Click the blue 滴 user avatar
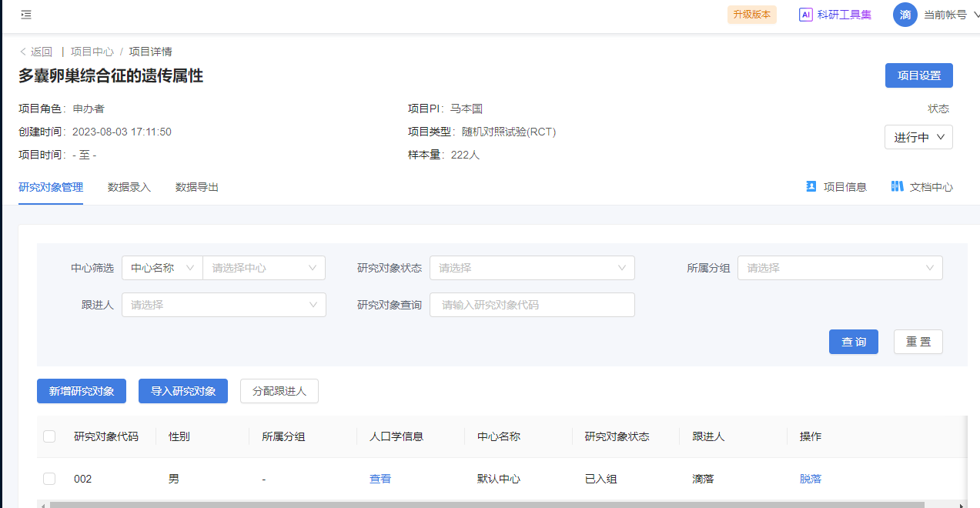 905,15
